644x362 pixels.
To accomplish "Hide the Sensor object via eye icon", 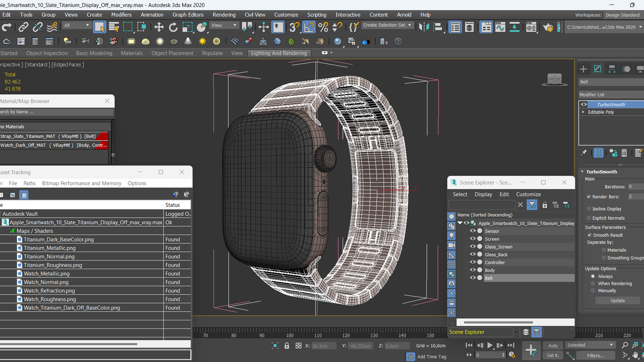I will click(473, 231).
